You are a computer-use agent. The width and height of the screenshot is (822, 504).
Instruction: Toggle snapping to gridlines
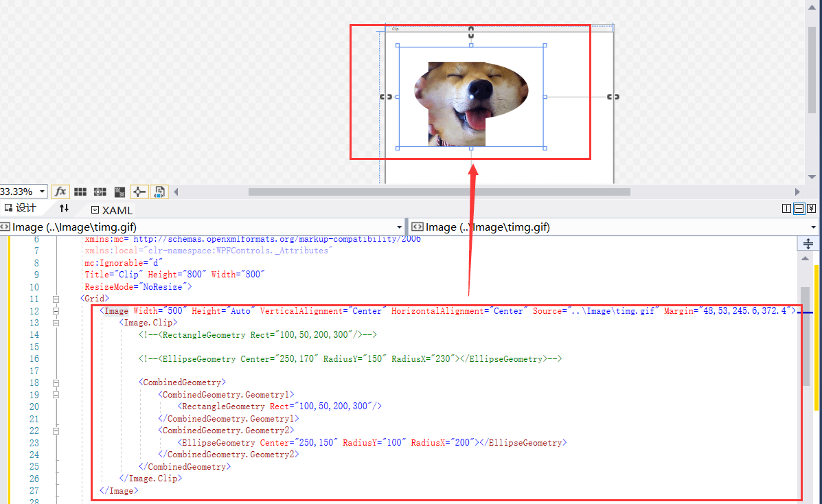(100, 191)
